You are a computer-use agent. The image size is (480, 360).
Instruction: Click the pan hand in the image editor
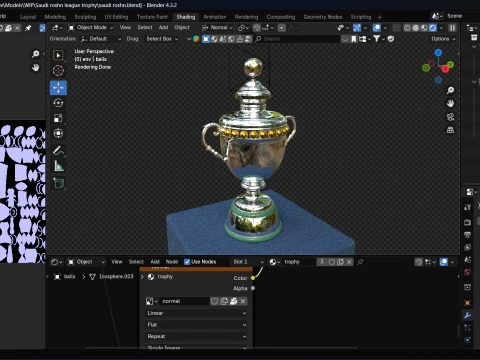pyautogui.click(x=35, y=68)
